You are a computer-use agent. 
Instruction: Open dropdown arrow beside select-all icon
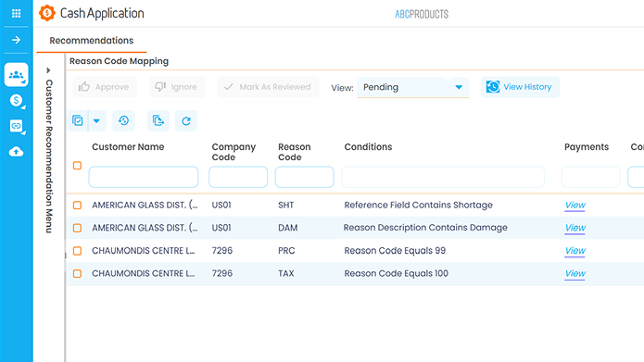coord(97,120)
